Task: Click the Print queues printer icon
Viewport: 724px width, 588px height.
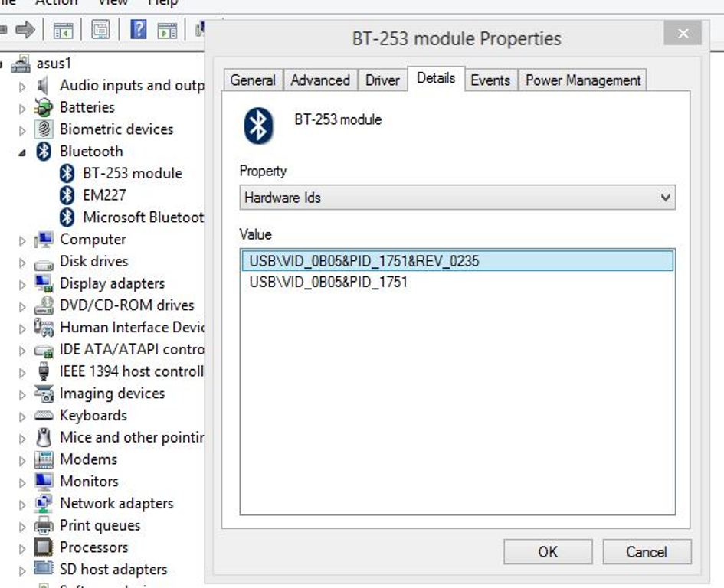Action: point(44,526)
